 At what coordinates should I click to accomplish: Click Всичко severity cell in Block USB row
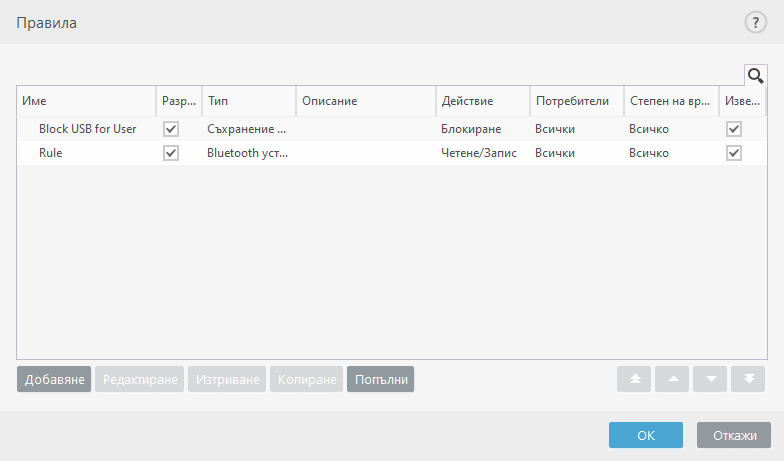pyautogui.click(x=649, y=129)
